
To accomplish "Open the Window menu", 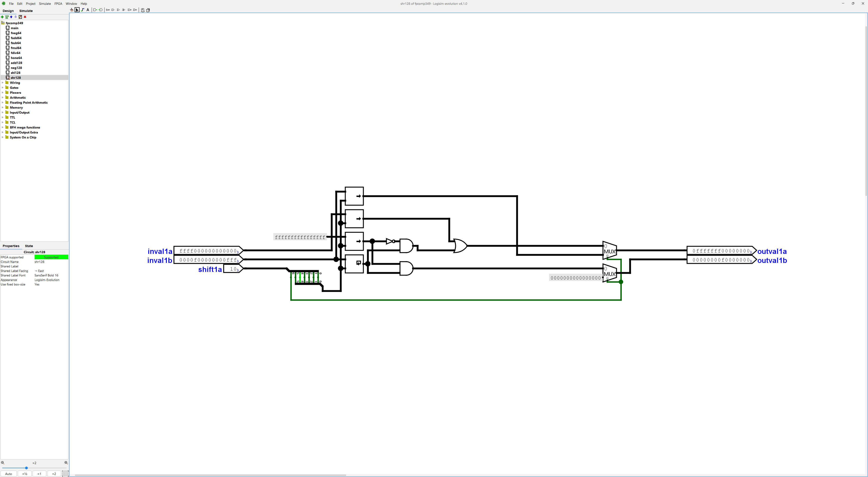I will [71, 4].
